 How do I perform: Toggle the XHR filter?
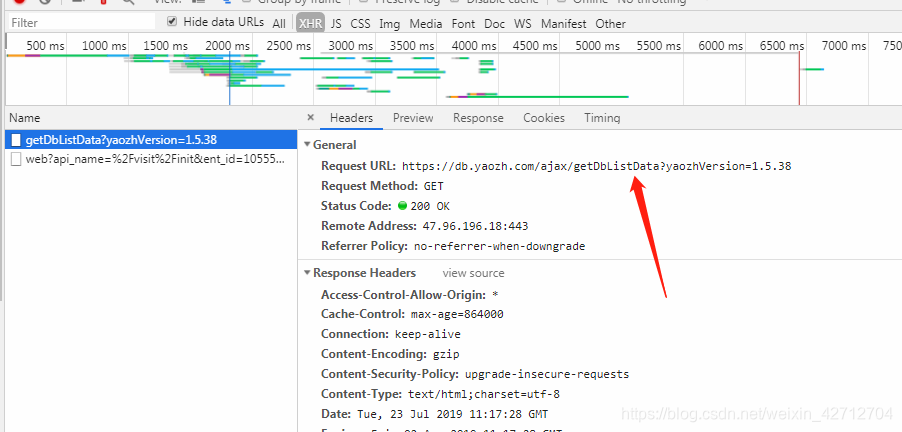click(x=310, y=24)
